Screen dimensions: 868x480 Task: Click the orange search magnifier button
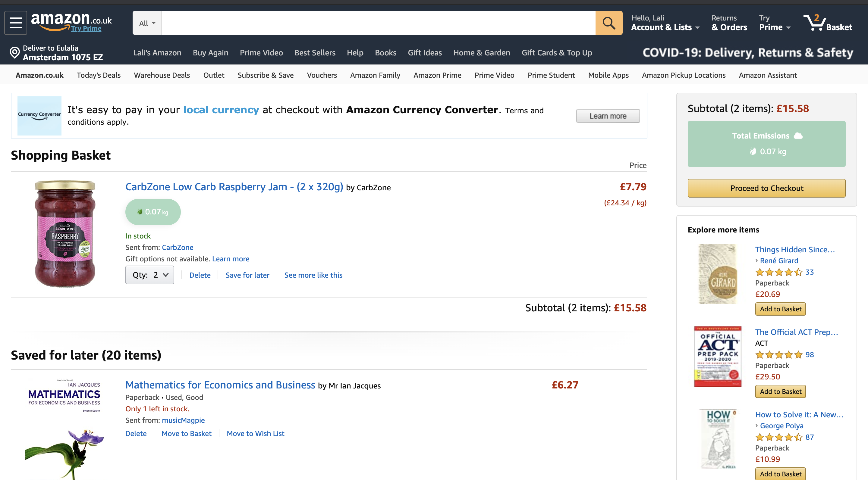pos(609,23)
